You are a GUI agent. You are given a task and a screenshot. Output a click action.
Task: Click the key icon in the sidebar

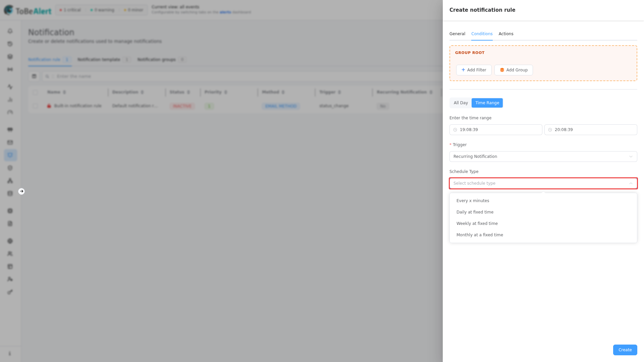(x=10, y=292)
